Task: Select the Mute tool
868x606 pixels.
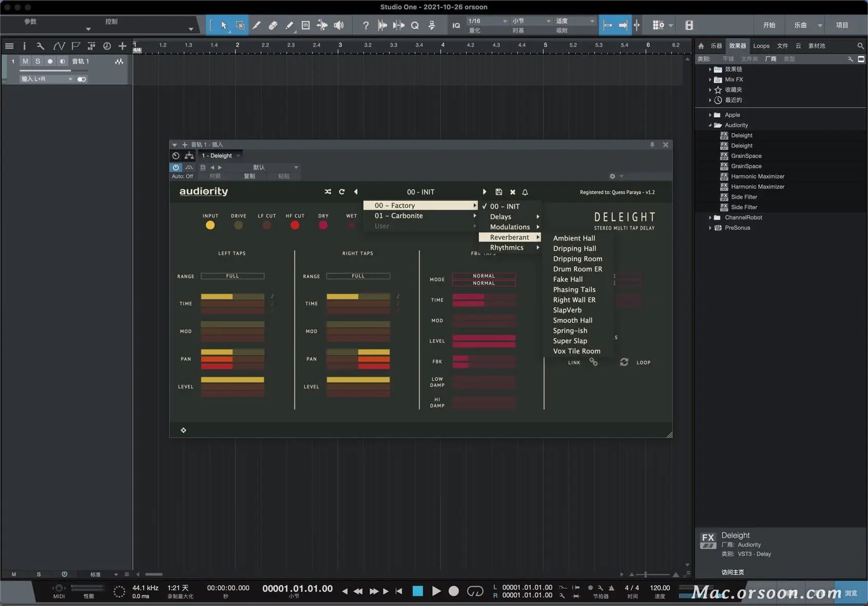Action: point(305,25)
